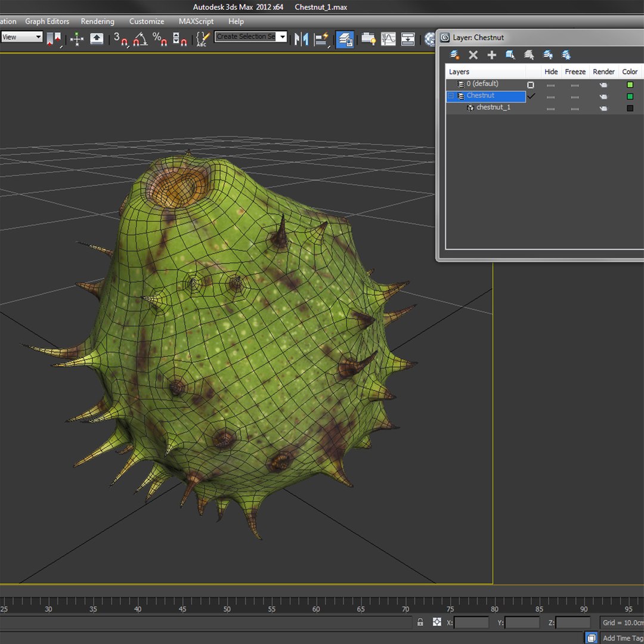
Task: Open color swatch for 0 (default) layer
Action: 630,85
